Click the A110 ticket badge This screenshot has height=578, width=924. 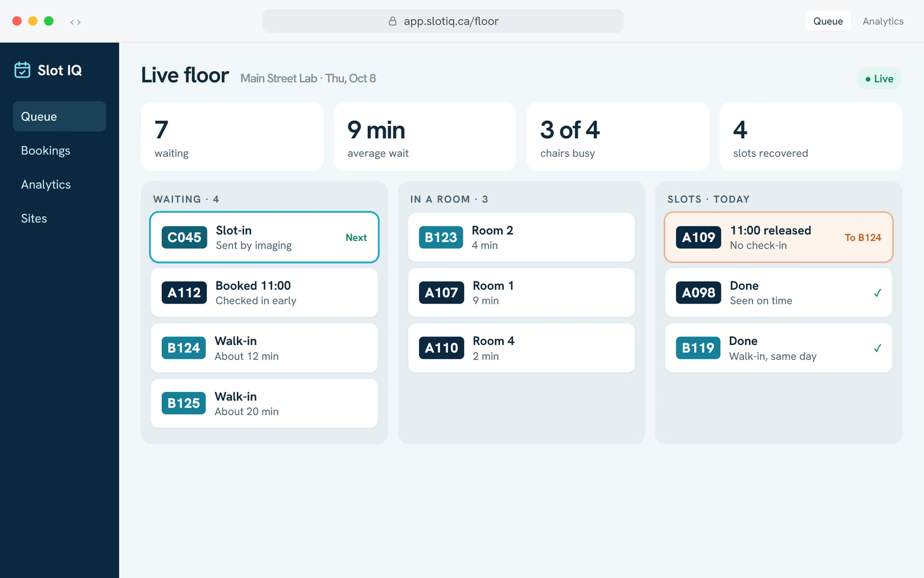pos(441,348)
